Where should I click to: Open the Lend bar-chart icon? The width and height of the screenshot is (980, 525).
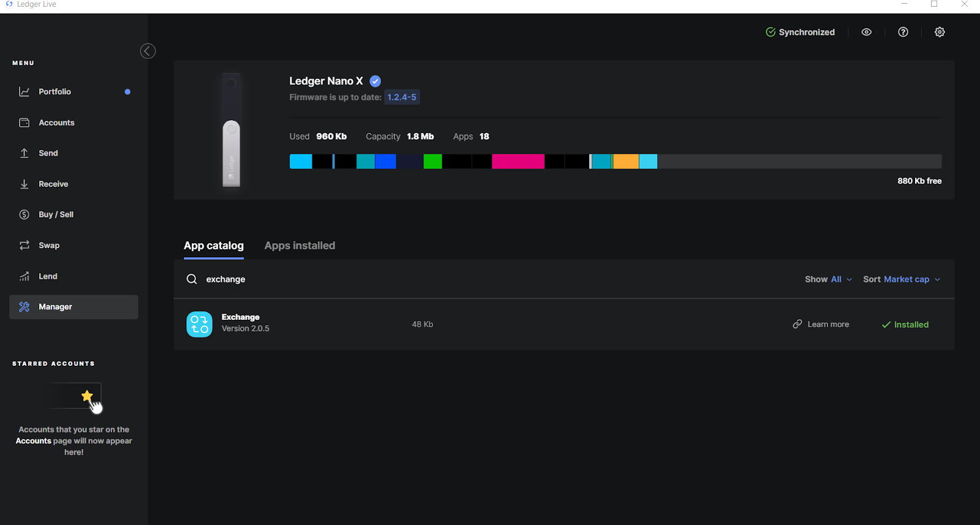(x=24, y=276)
